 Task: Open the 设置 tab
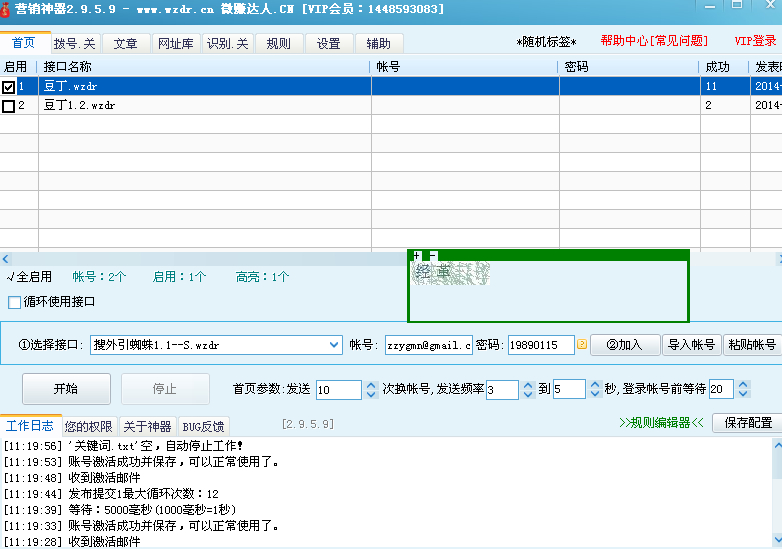tap(329, 44)
